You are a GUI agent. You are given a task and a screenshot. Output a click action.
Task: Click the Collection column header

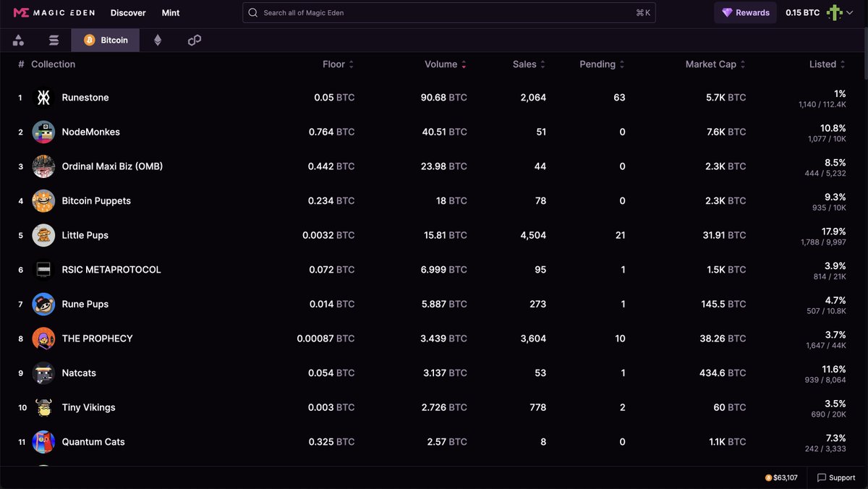(x=53, y=64)
